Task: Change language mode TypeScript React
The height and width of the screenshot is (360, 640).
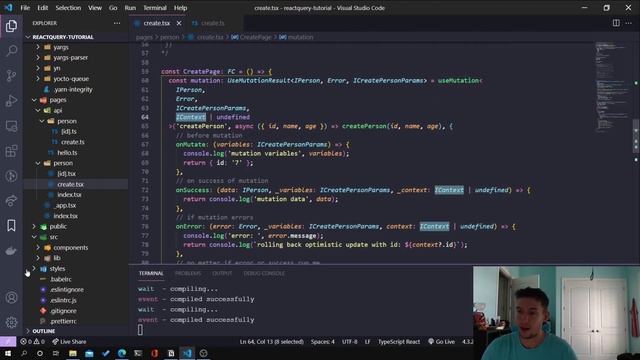Action: pos(399,342)
